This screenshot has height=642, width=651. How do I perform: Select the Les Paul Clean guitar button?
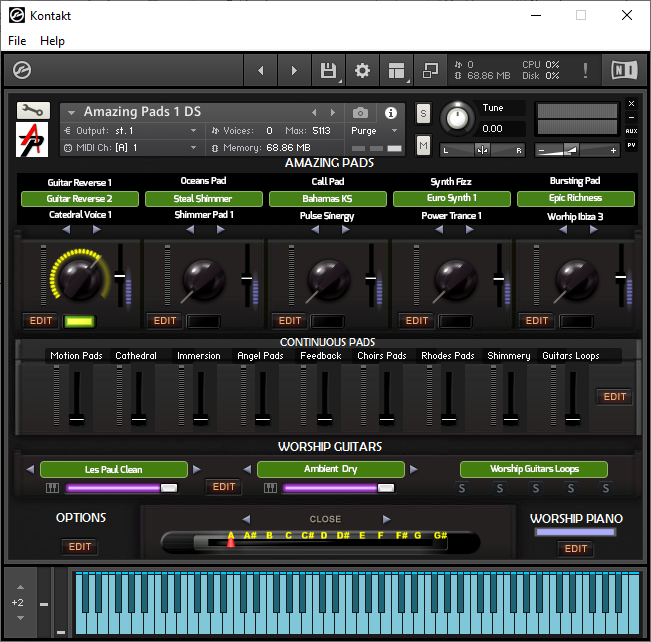click(114, 469)
